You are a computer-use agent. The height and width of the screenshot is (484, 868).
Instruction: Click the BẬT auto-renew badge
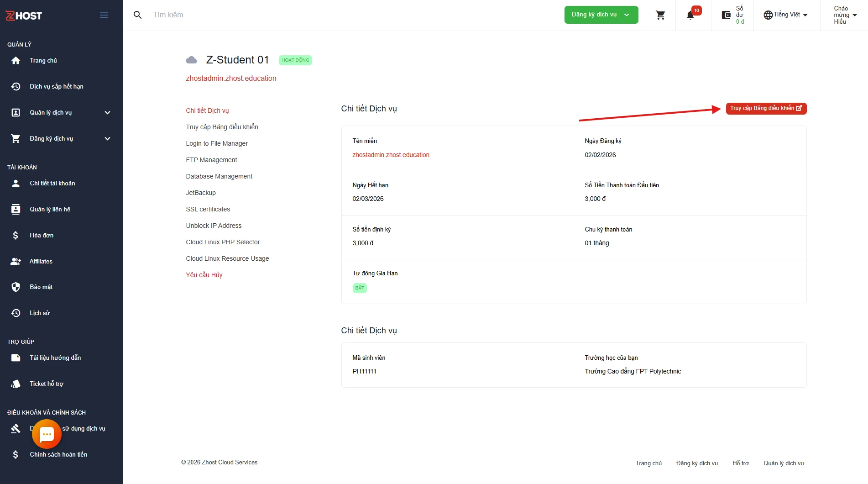pos(360,288)
